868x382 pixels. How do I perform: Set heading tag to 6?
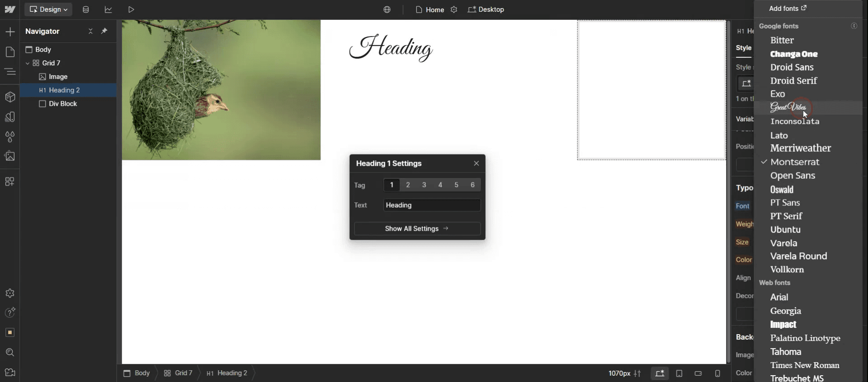click(473, 185)
